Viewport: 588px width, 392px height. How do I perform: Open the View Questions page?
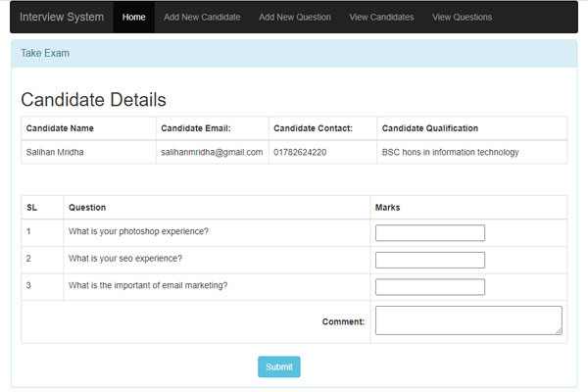pyautogui.click(x=462, y=17)
